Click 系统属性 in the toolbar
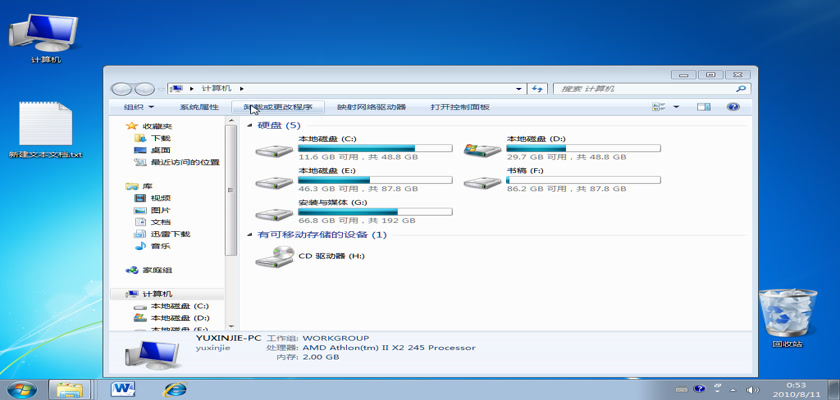The height and width of the screenshot is (400, 840). pyautogui.click(x=199, y=107)
